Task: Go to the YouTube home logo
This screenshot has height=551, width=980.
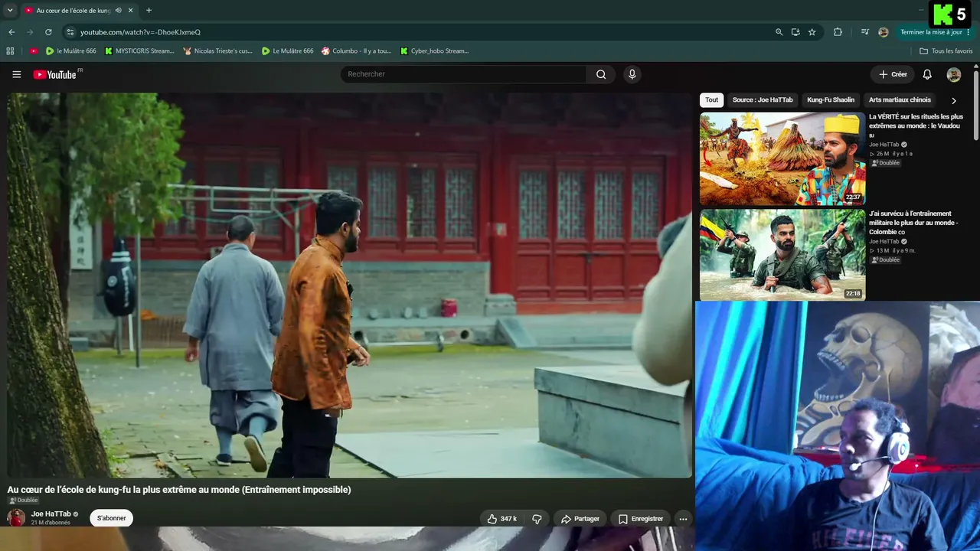Action: (x=57, y=74)
